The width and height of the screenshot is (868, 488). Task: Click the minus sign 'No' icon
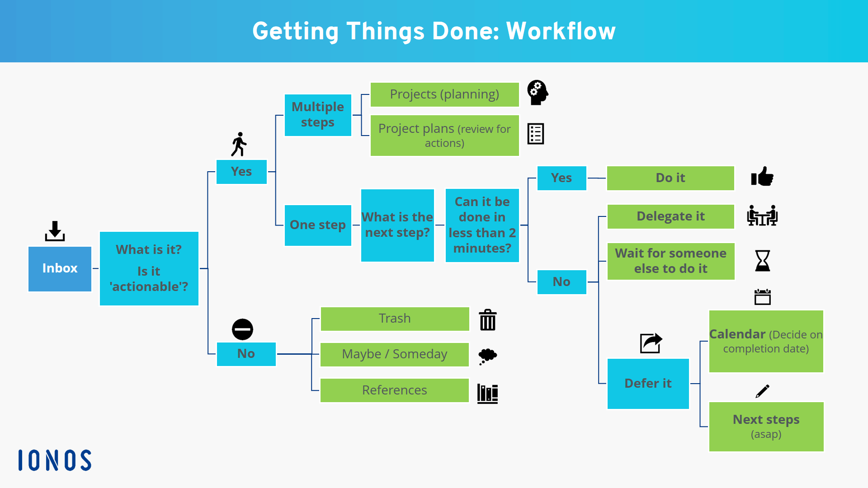241,329
